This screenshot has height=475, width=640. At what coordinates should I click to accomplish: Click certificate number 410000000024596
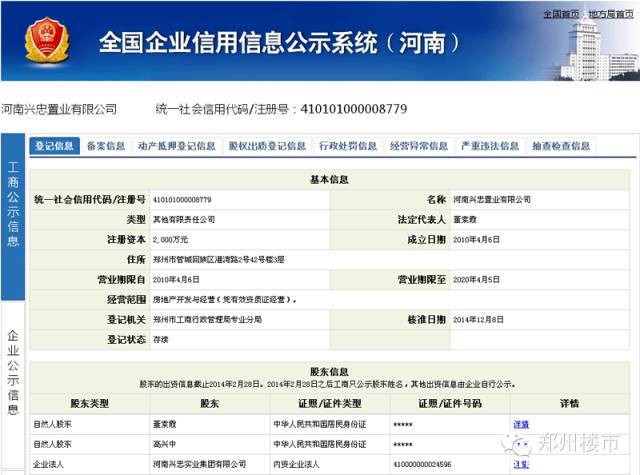(x=422, y=464)
